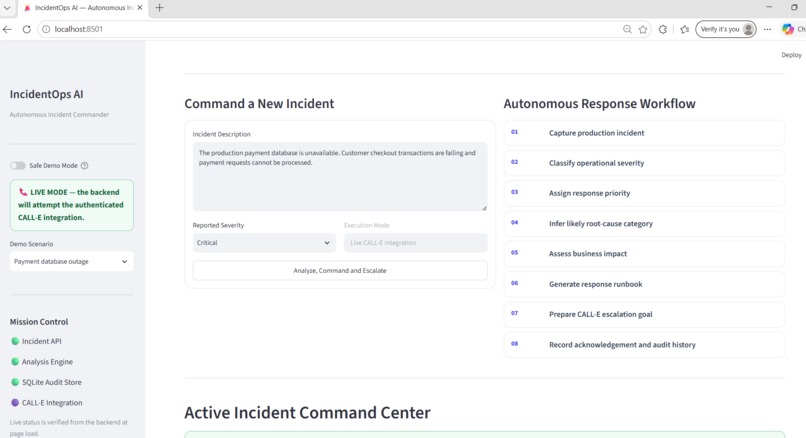This screenshot has height=438, width=806.
Task: Toggle the Safe Demo Mode switch
Action: (x=17, y=166)
